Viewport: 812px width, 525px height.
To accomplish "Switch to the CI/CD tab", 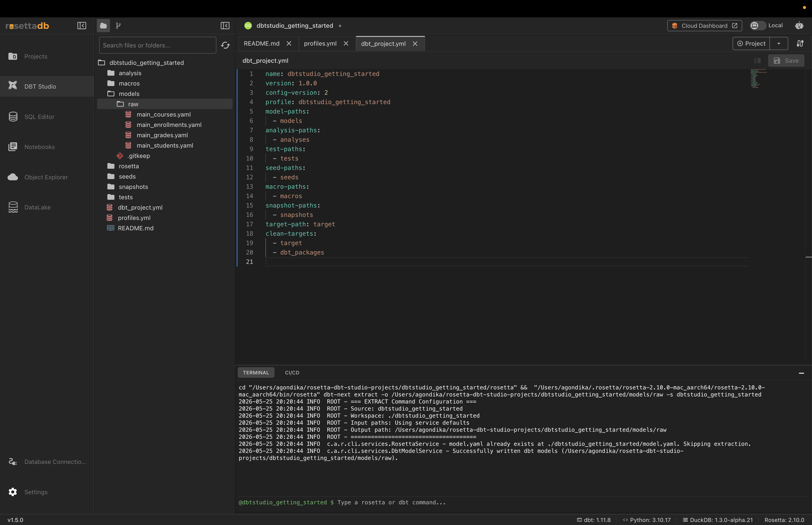I will (292, 373).
